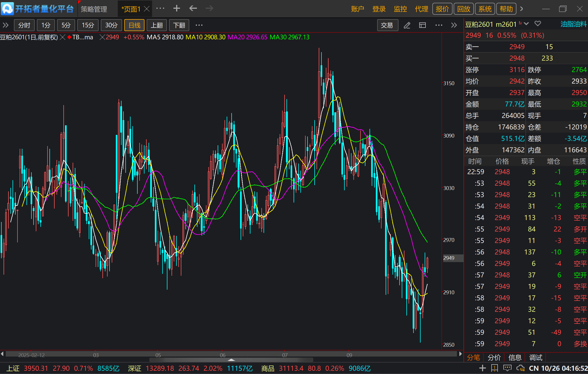Navigate back with the left arrow
This screenshot has height=374, width=588.
click(x=193, y=8)
